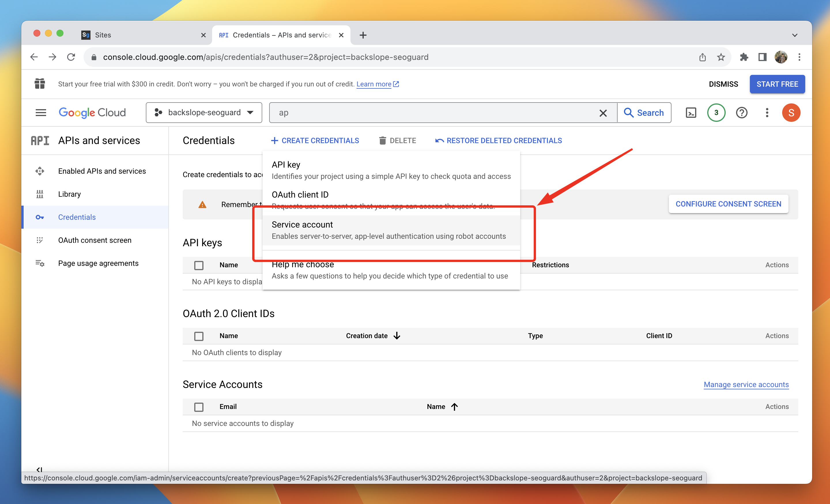Screen dimensions: 830x504
Task: Bookmark this page with star icon
Action: 720,57
